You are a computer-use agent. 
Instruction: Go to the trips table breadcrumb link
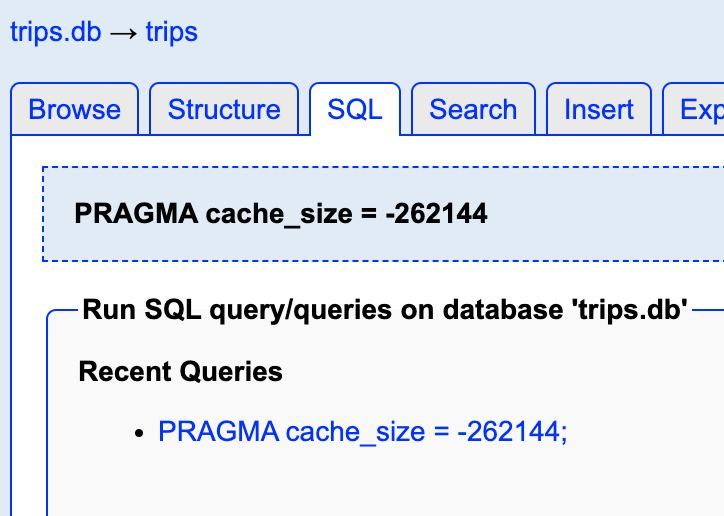[x=171, y=32]
